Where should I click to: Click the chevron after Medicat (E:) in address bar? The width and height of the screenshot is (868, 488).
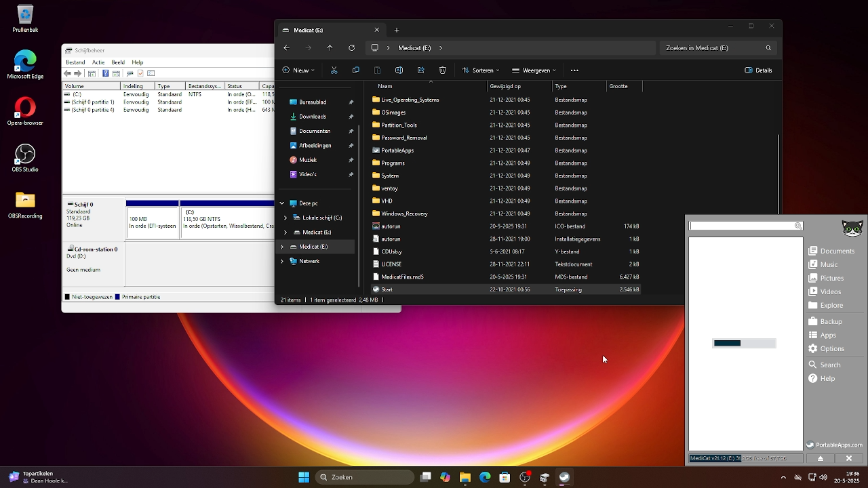point(441,48)
